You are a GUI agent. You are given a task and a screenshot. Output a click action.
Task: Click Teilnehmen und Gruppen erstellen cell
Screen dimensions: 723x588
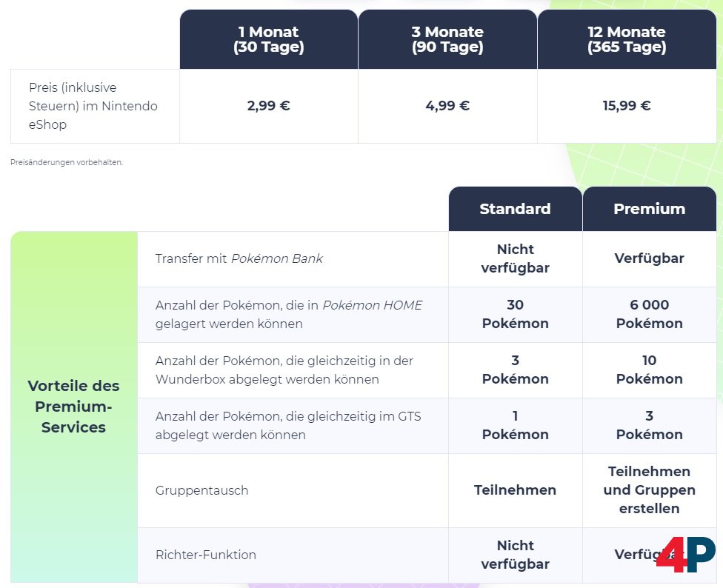[x=649, y=490]
